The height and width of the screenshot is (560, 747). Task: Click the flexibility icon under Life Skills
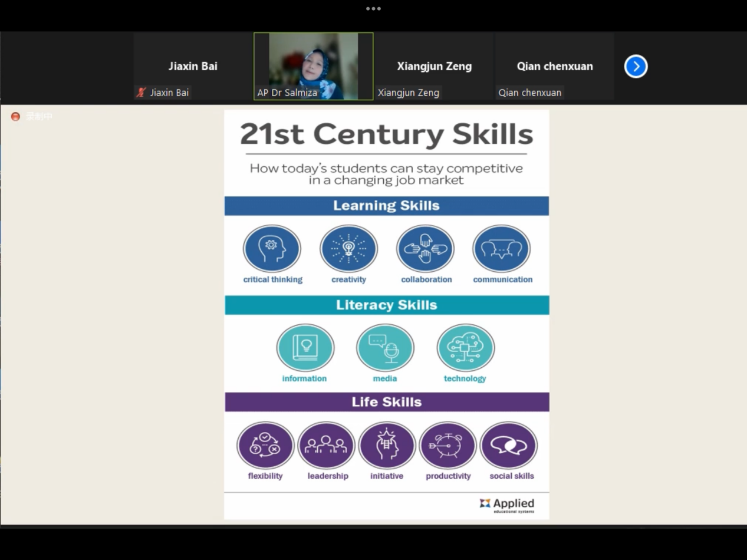pyautogui.click(x=265, y=446)
